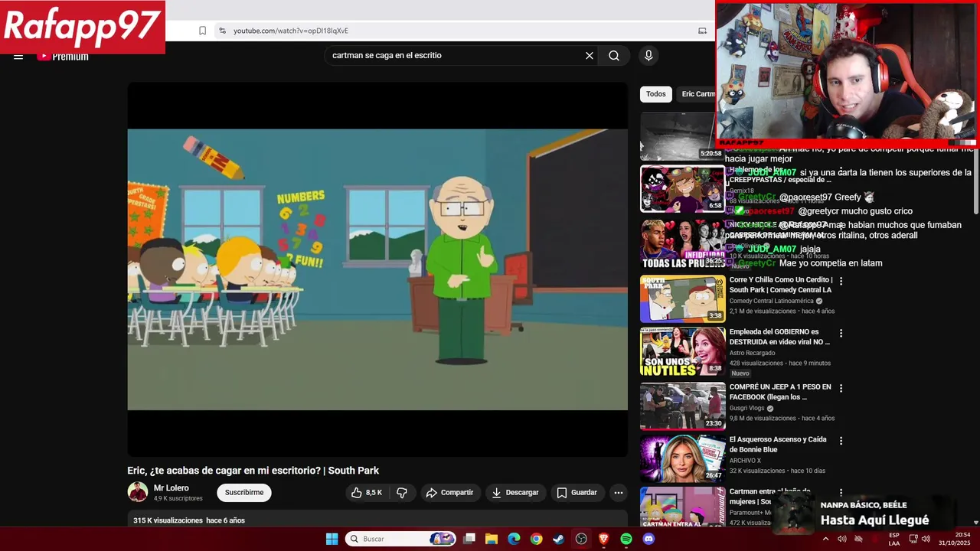Open the CREEPYPASTAS video thumbnail 6:58
This screenshot has width=980, height=551.
pos(682,188)
